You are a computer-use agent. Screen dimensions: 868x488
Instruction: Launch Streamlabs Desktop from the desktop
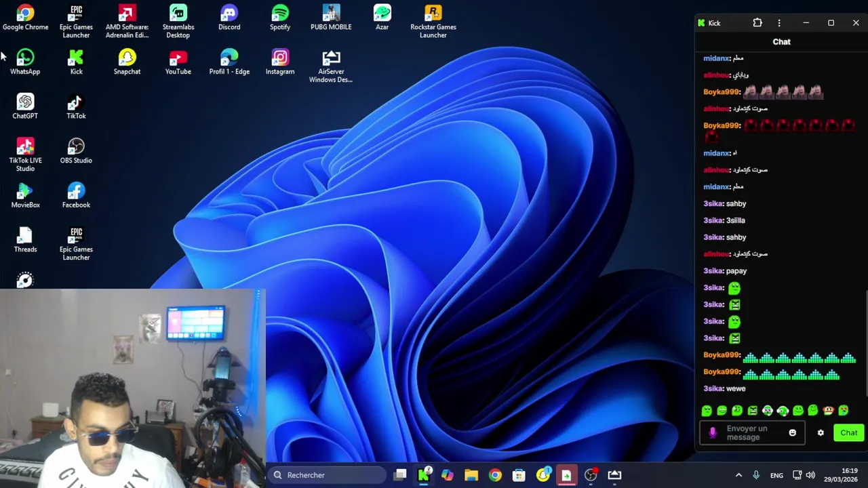point(178,22)
